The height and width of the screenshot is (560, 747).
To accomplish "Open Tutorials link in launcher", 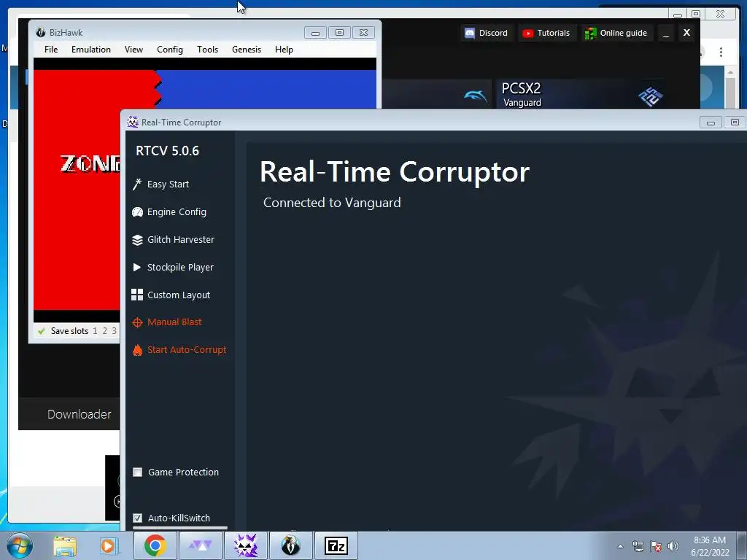I will pyautogui.click(x=546, y=33).
